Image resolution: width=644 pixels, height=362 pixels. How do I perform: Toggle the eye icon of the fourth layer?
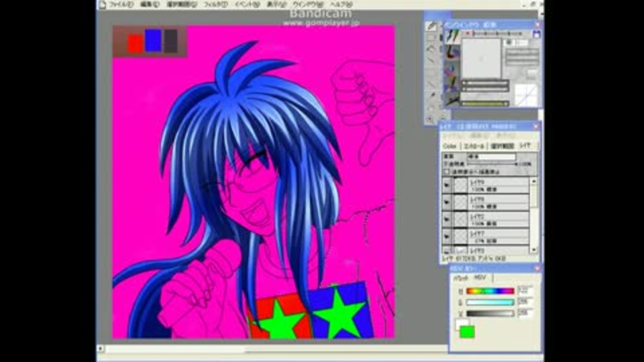click(447, 237)
